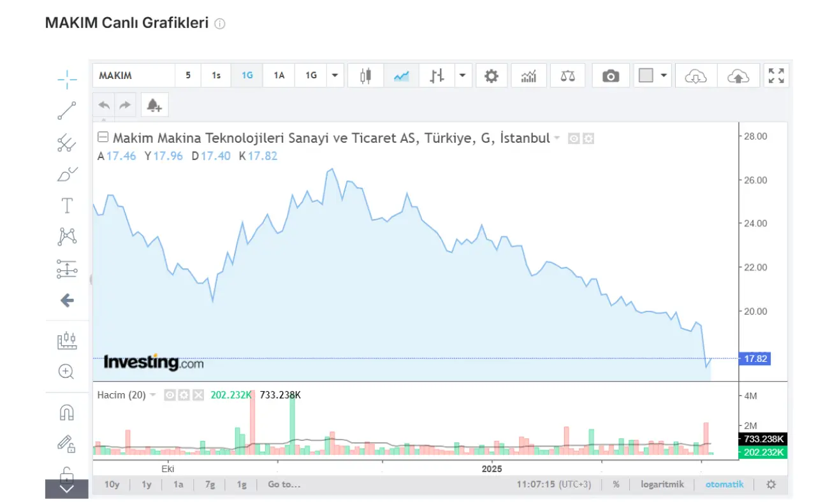Click the zoom in magnifier tool
Viewport: 816px width, 504px height.
67,371
